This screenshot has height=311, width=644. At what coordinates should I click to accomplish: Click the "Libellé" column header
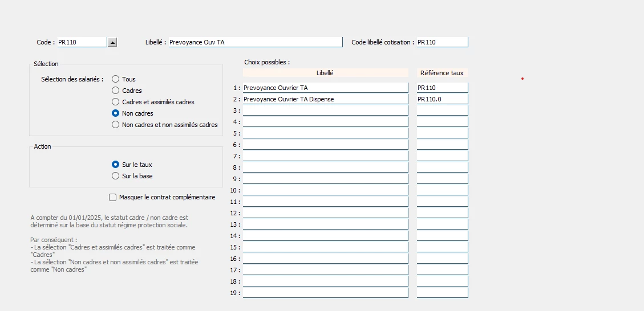325,73
